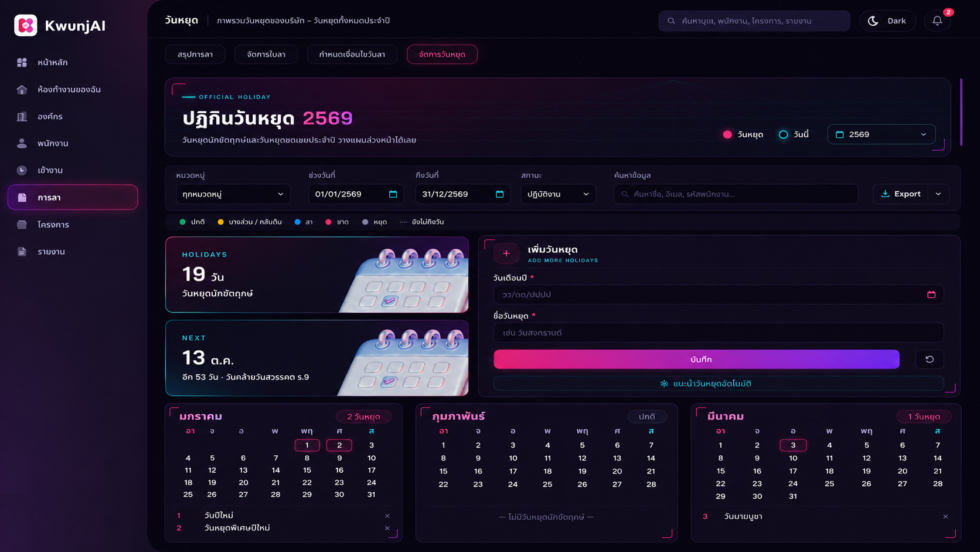Click the reset icon beside บันทึก

click(x=930, y=359)
